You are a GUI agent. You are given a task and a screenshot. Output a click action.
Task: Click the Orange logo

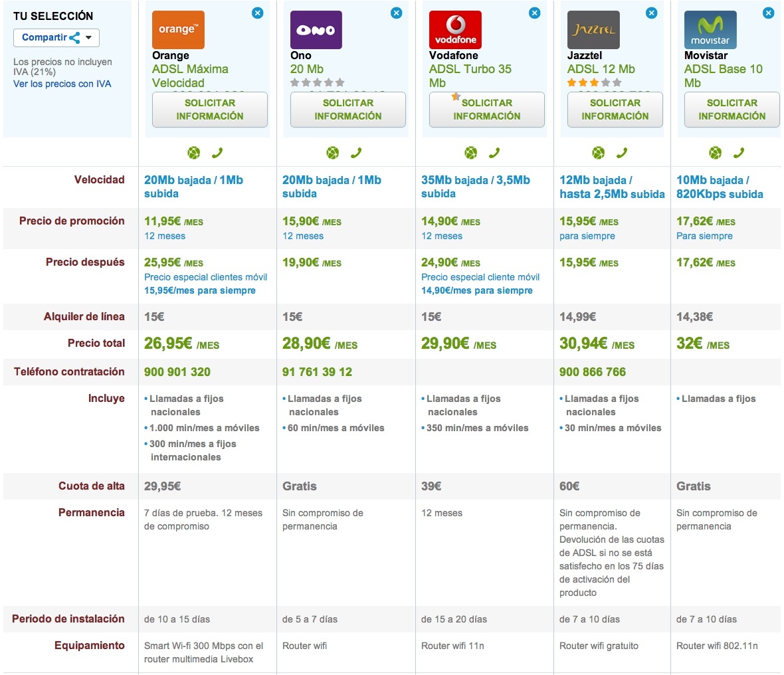tap(179, 30)
